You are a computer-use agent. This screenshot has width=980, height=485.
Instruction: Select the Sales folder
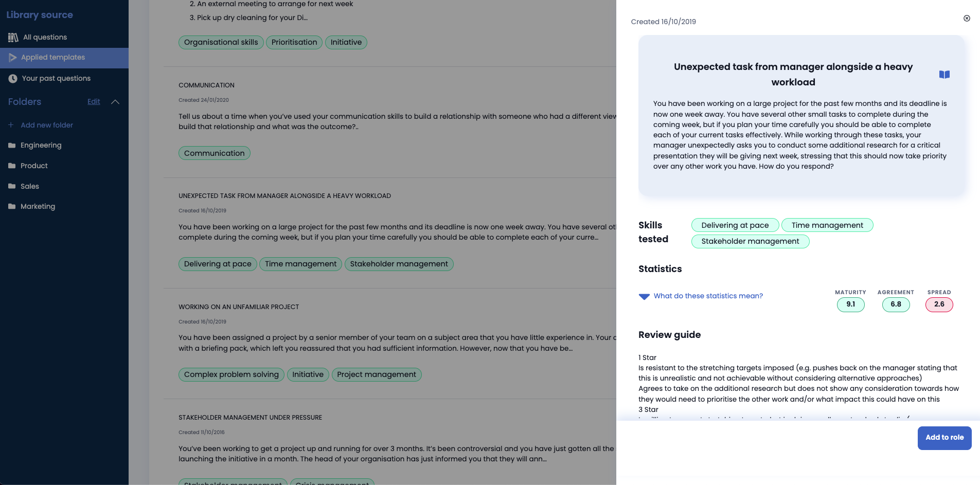[x=30, y=186]
